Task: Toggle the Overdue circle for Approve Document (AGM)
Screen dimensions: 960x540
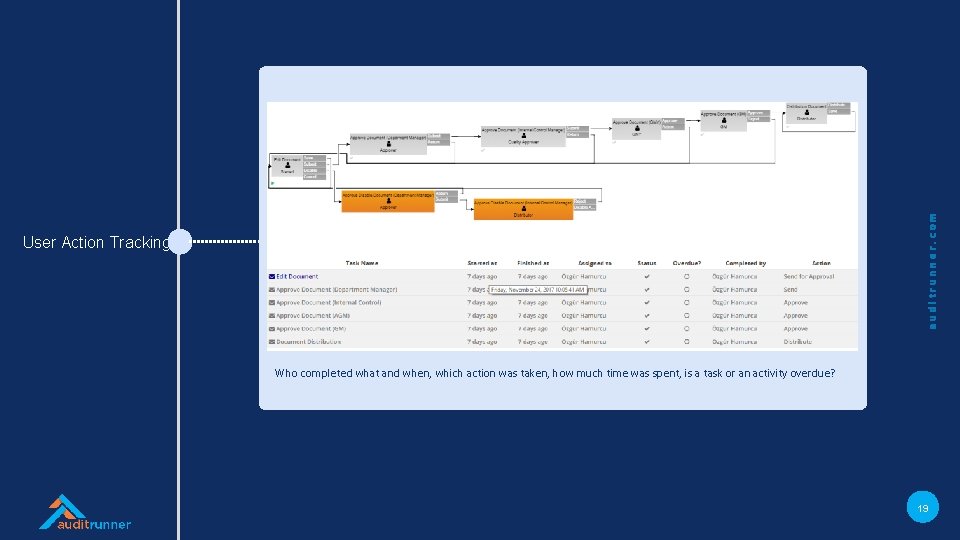Action: (x=686, y=316)
